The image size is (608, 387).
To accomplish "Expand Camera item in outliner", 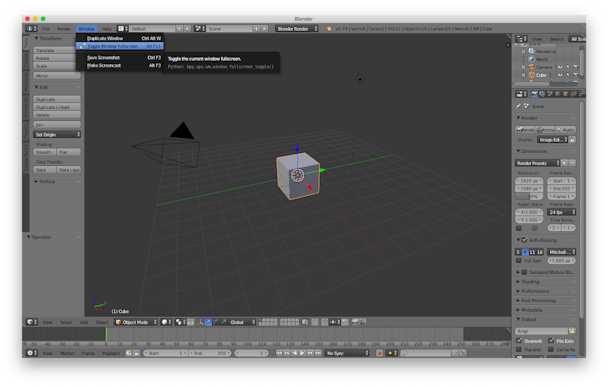I will pos(523,67).
